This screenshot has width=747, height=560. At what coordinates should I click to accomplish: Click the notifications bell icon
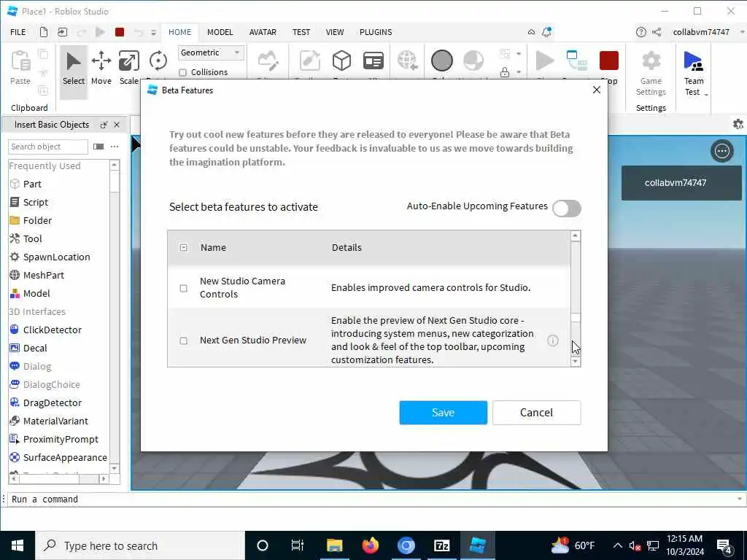coord(546,32)
